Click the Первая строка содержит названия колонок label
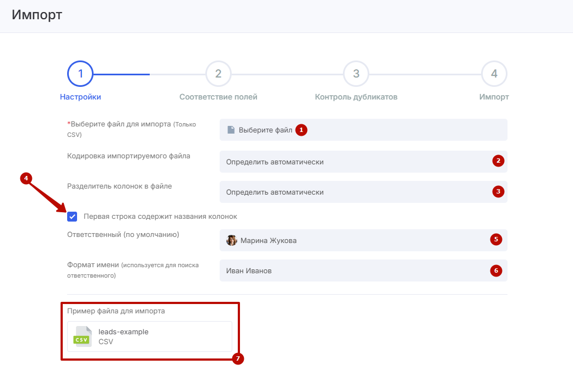 pyautogui.click(x=160, y=217)
